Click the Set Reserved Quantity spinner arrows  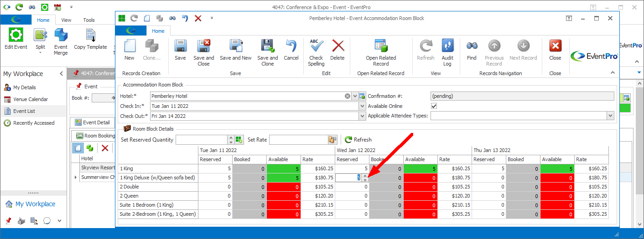pyautogui.click(x=231, y=140)
